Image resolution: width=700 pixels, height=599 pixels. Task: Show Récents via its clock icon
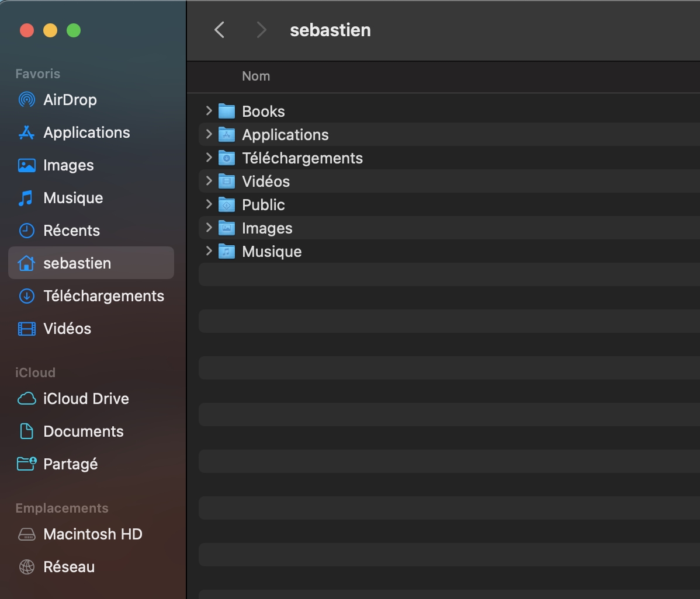pos(26,231)
